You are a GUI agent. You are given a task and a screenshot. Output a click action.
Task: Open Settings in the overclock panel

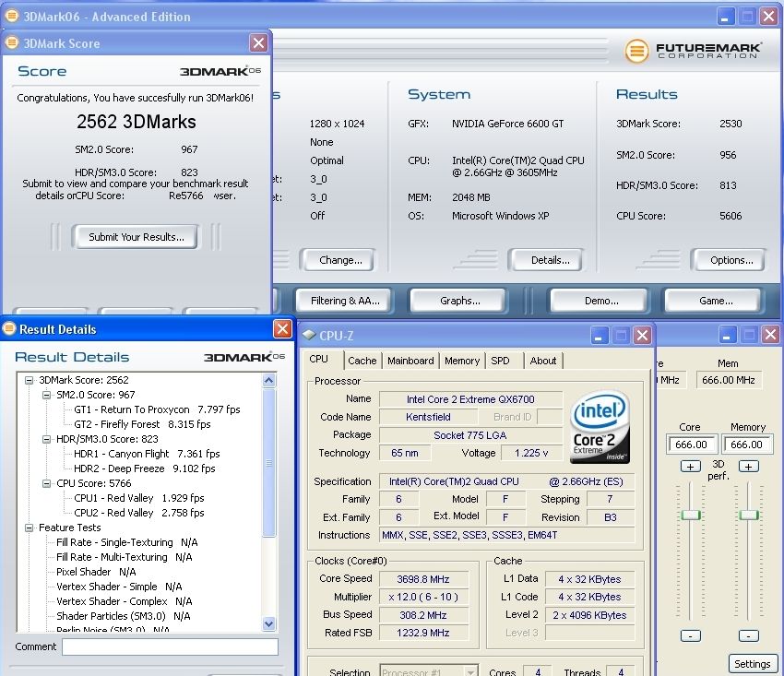(752, 664)
